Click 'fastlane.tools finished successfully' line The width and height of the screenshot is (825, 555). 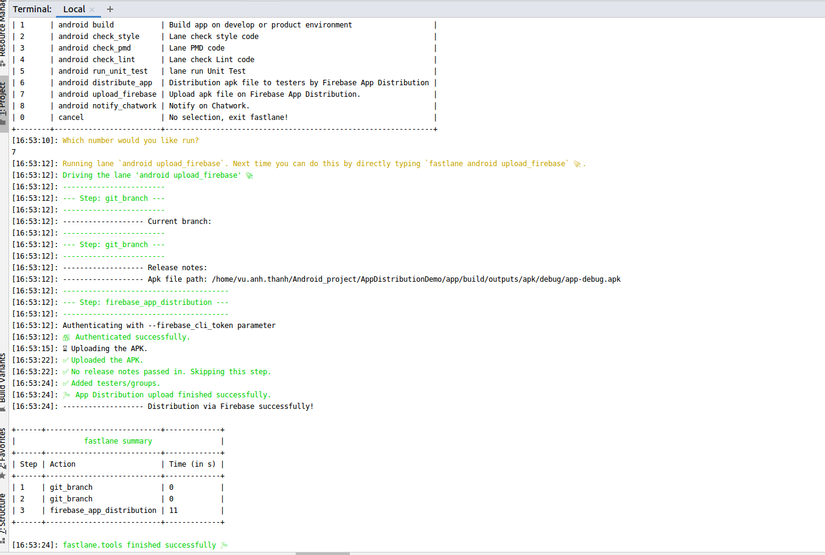145,546
